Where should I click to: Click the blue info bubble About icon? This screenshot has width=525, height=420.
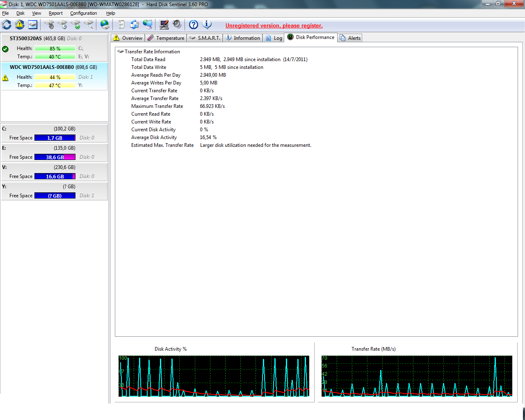point(207,25)
